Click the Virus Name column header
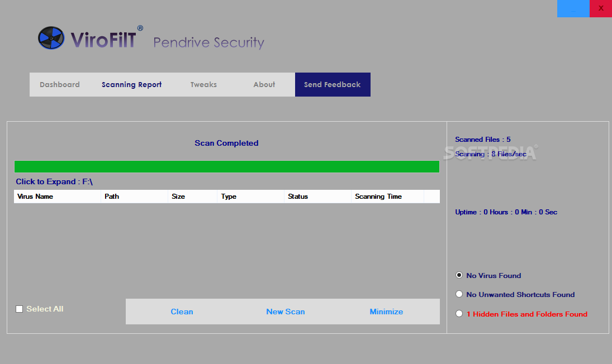 pyautogui.click(x=58, y=197)
